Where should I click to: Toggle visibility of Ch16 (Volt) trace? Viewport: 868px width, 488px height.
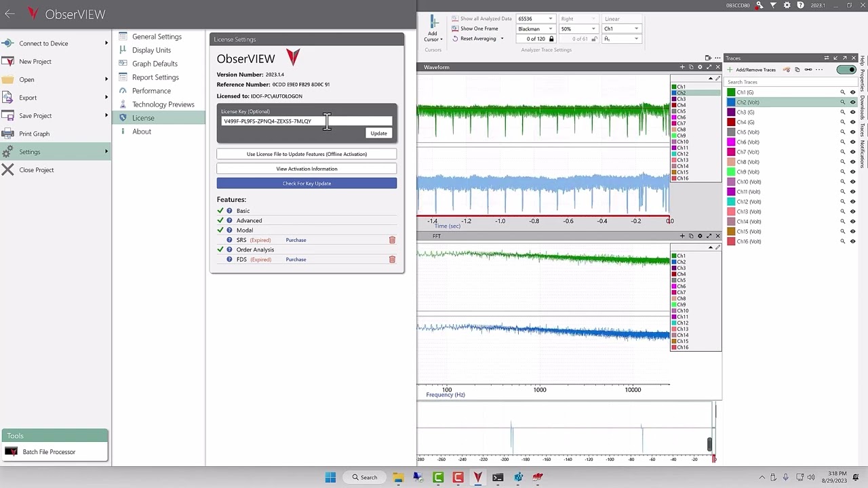[853, 241]
